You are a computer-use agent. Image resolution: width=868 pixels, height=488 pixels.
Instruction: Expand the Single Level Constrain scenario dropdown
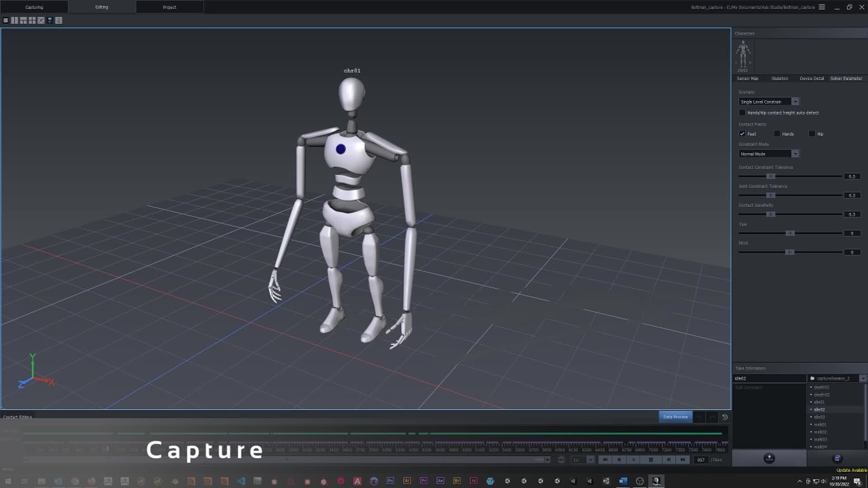click(x=796, y=102)
